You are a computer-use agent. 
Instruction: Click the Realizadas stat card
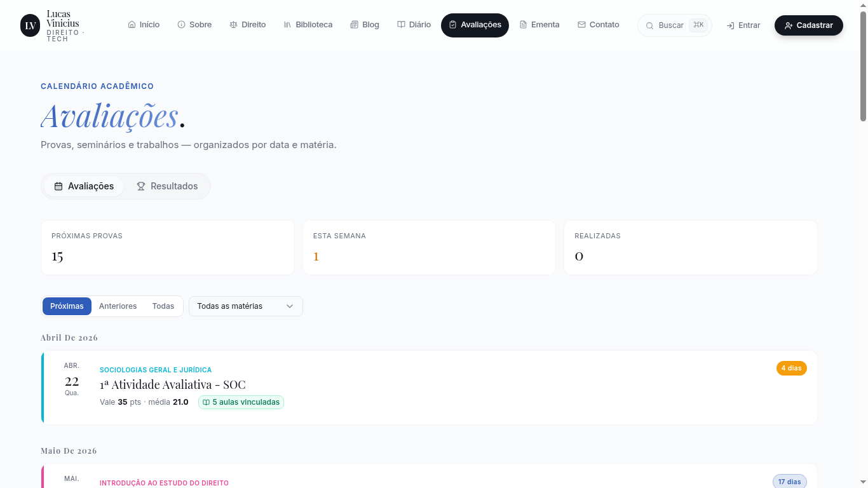coord(691,248)
